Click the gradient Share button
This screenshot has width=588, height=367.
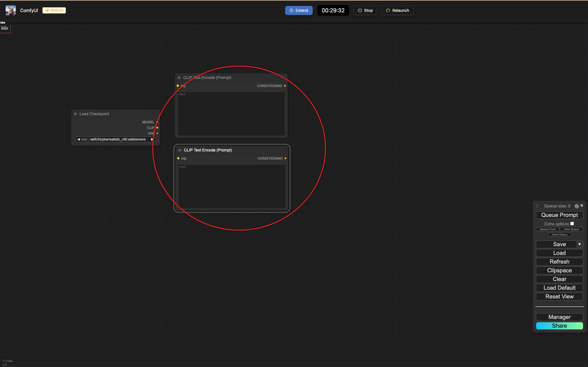coord(559,326)
